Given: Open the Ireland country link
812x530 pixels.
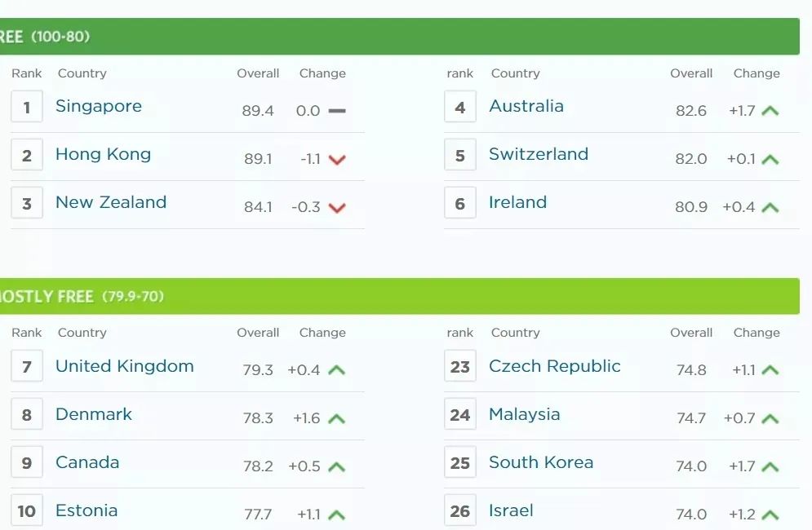Looking at the screenshot, I should click(x=518, y=202).
